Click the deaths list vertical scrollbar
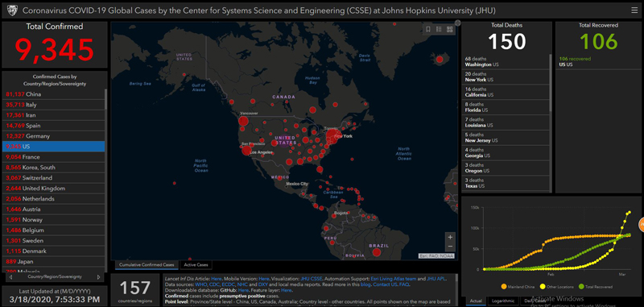Viewport: 644px width, 307px height. click(551, 82)
